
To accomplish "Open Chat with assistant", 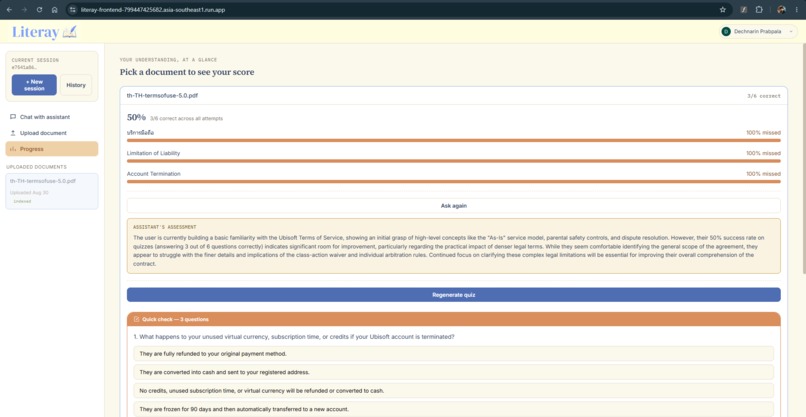I will tap(52, 117).
